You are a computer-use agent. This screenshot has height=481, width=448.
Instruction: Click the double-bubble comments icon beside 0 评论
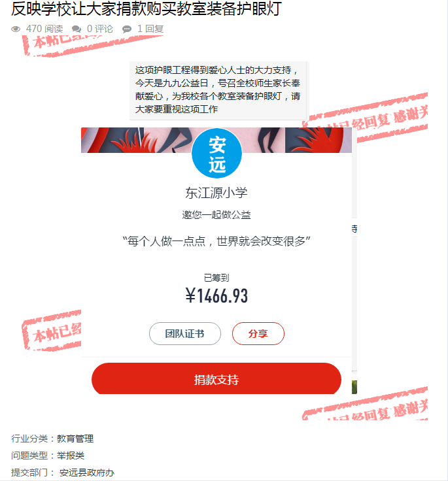[77, 29]
